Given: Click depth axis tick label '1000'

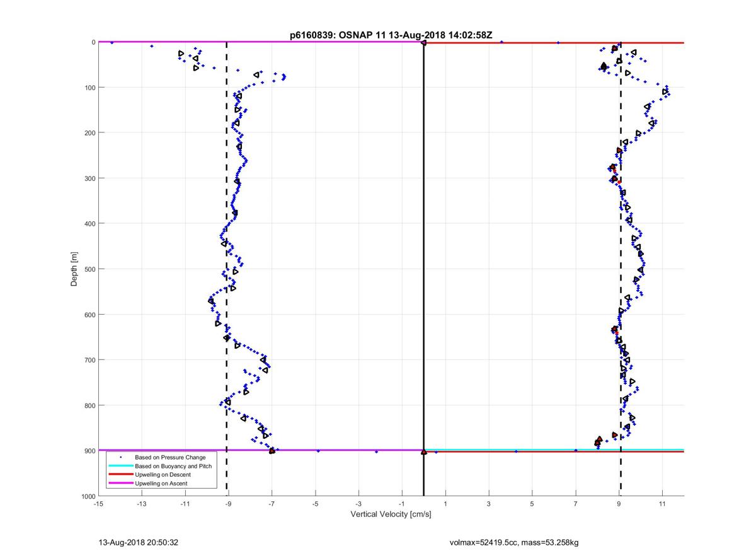Looking at the screenshot, I should [87, 496].
